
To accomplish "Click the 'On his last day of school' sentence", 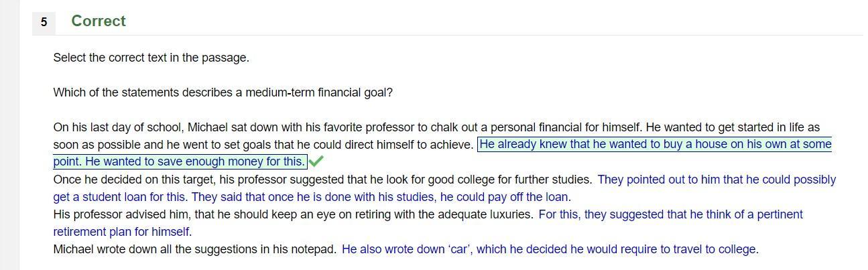I will click(x=348, y=127).
